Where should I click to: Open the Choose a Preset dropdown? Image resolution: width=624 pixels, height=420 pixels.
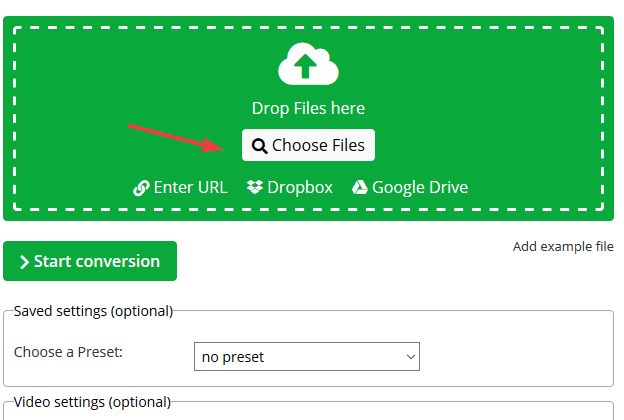click(307, 357)
